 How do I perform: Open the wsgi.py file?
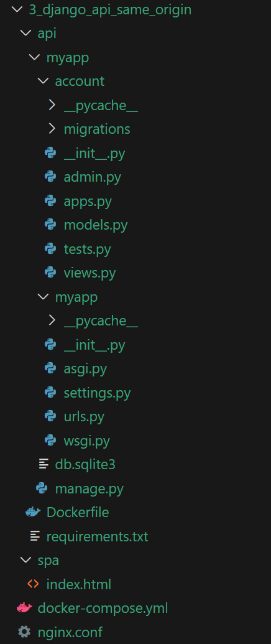pos(87,441)
